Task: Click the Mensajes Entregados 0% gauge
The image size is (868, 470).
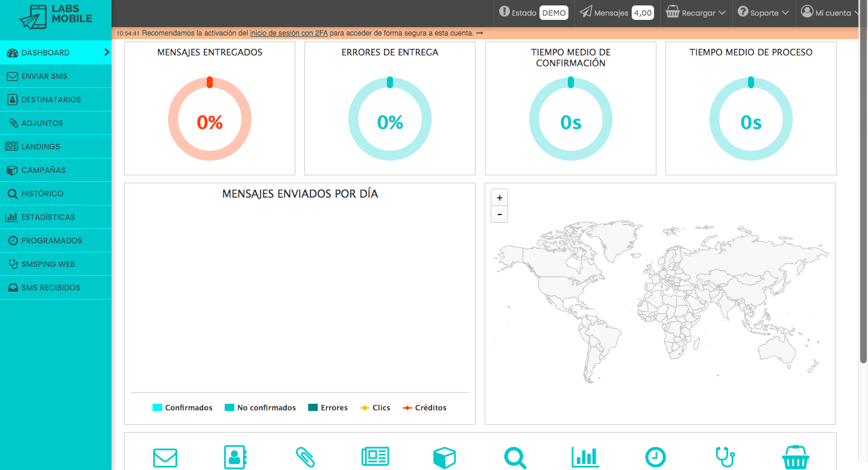Action: [210, 119]
